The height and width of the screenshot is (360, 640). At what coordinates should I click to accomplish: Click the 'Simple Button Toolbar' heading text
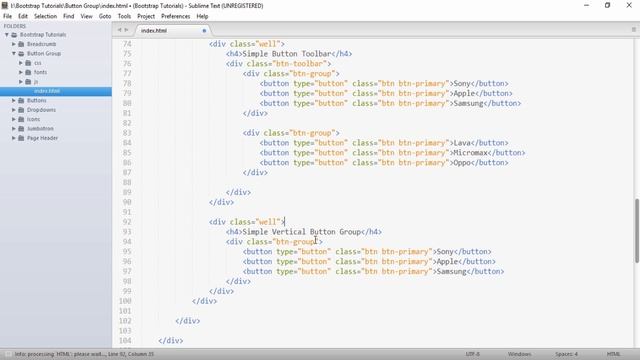(287, 54)
